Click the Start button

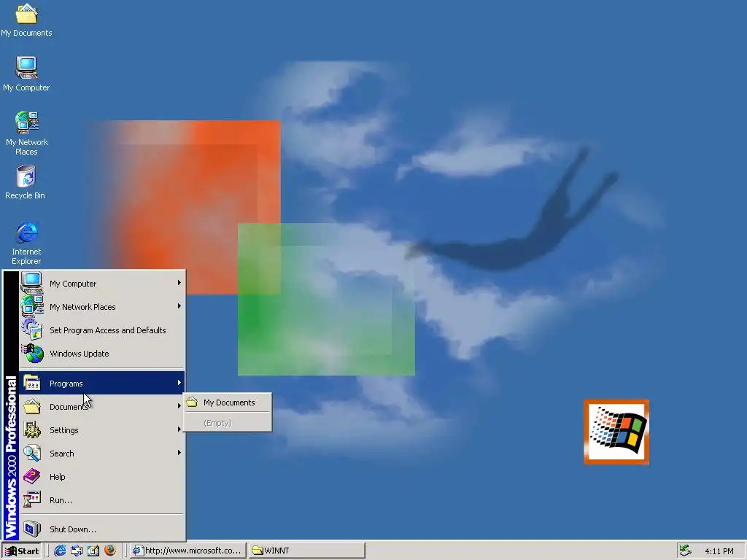point(22,551)
